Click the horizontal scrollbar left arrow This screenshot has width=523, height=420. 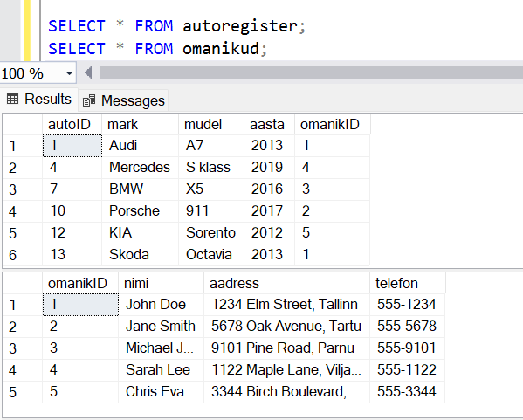88,72
